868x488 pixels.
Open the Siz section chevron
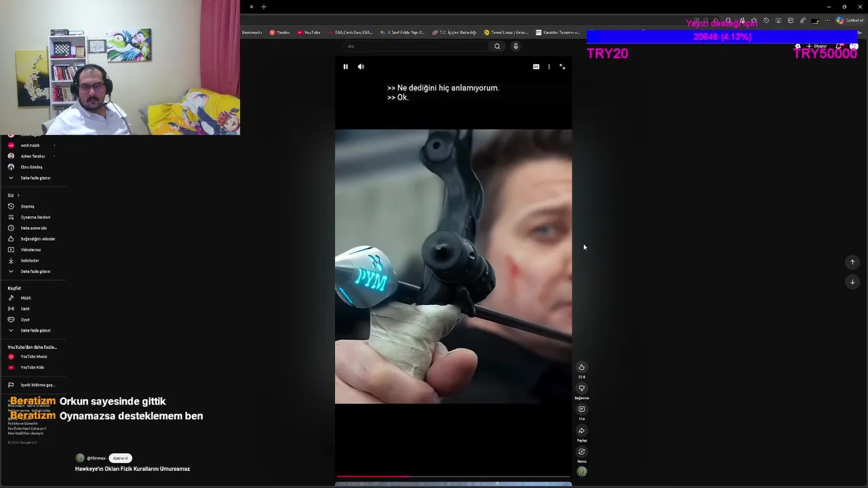click(x=18, y=195)
